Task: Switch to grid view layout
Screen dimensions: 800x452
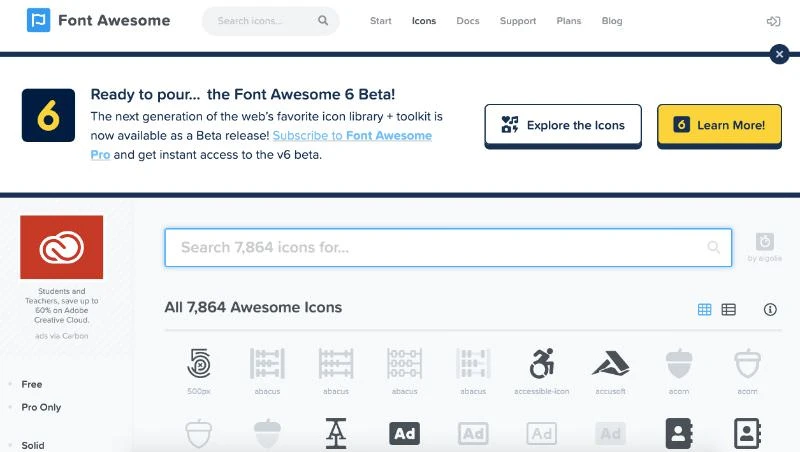Action: (704, 310)
